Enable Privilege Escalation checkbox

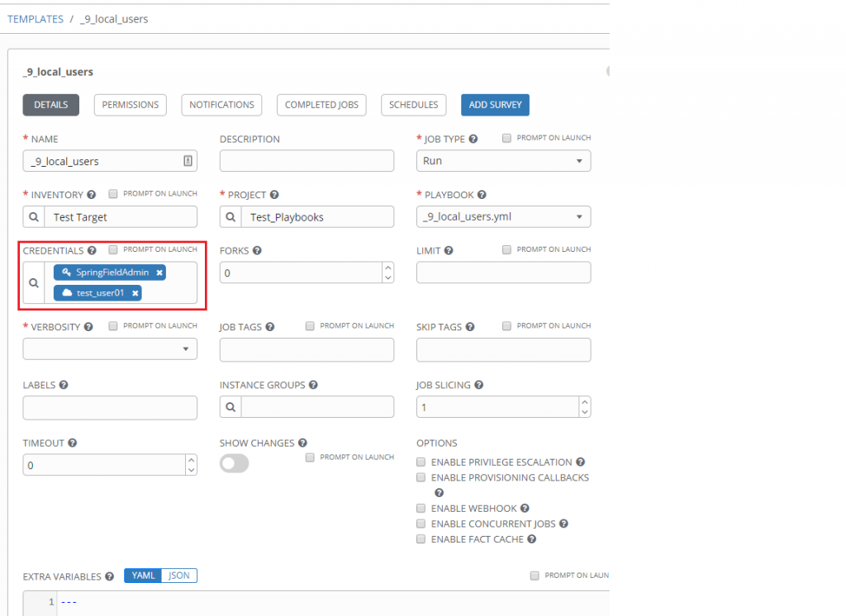(x=421, y=462)
